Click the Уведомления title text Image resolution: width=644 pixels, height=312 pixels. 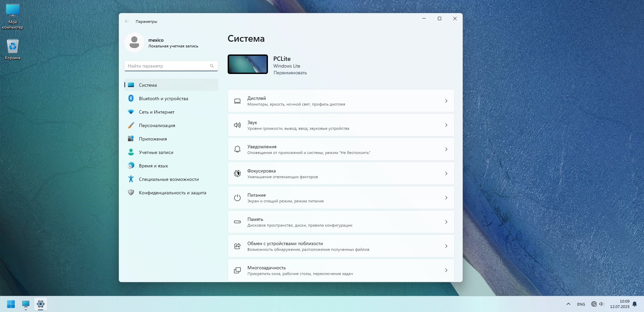tap(262, 147)
